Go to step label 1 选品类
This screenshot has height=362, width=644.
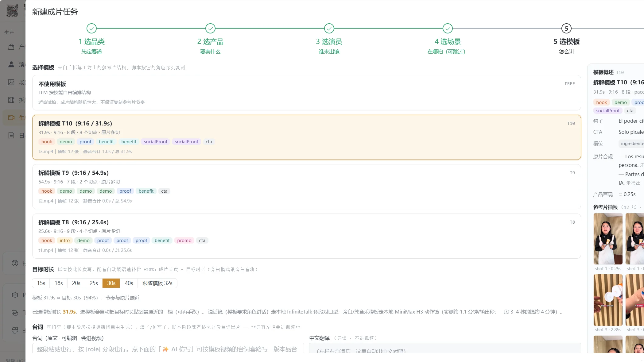click(91, 42)
